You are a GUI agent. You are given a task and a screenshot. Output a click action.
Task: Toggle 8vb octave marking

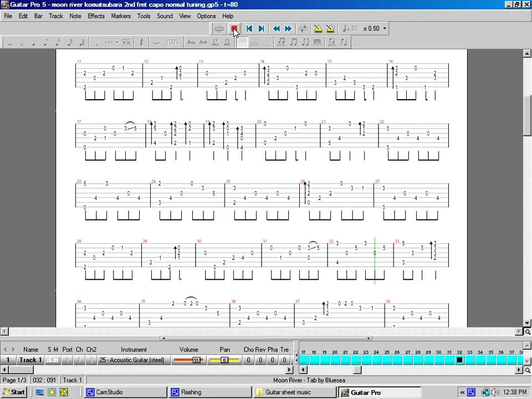(203, 43)
